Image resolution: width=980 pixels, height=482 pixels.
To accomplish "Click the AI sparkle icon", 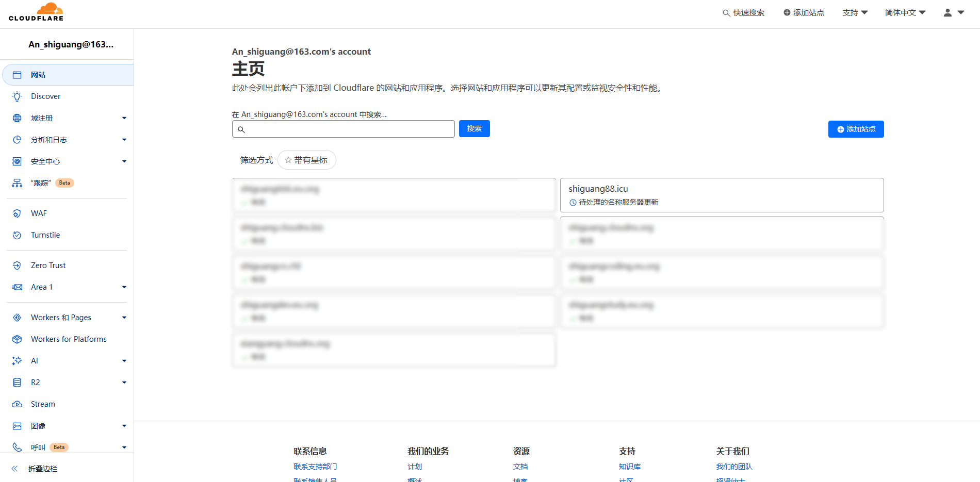I will [17, 361].
